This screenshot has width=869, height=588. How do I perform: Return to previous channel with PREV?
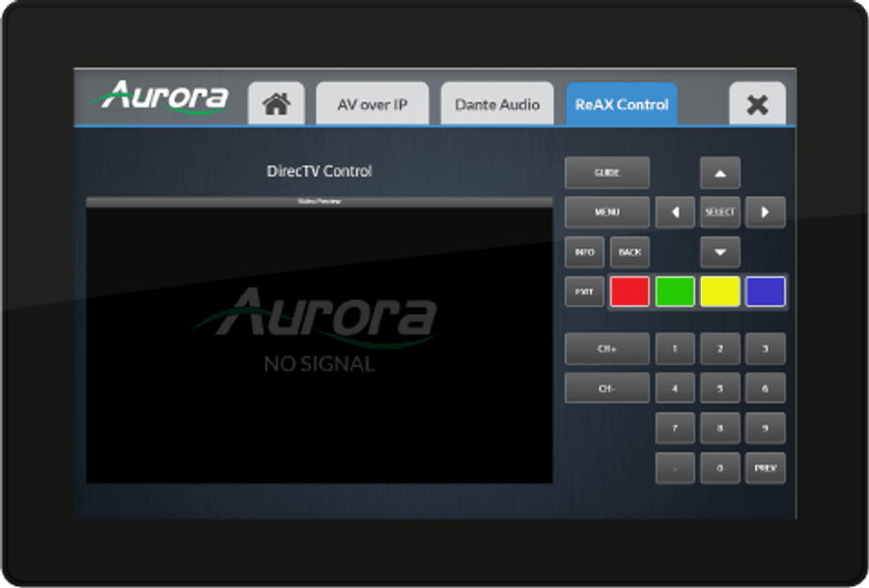click(x=766, y=468)
